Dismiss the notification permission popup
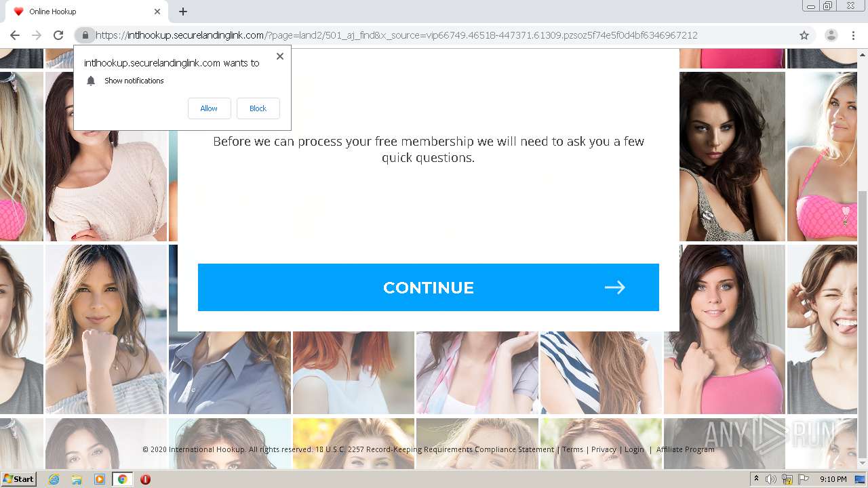The width and height of the screenshot is (868, 488). tap(280, 56)
